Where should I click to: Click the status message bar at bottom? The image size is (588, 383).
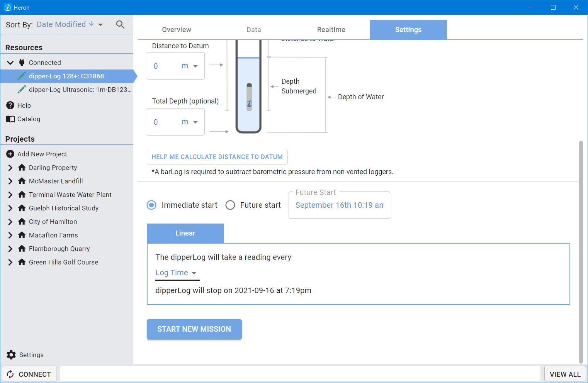(x=300, y=374)
